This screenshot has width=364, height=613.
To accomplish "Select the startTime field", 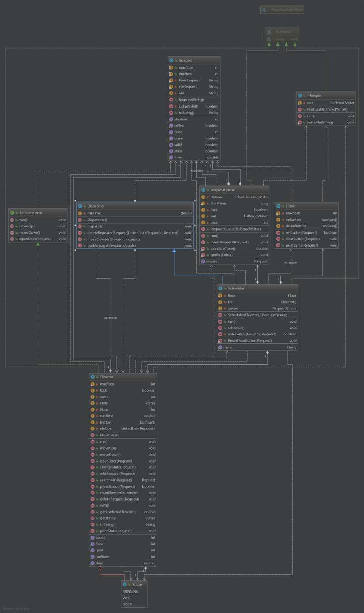I will tap(234, 204).
